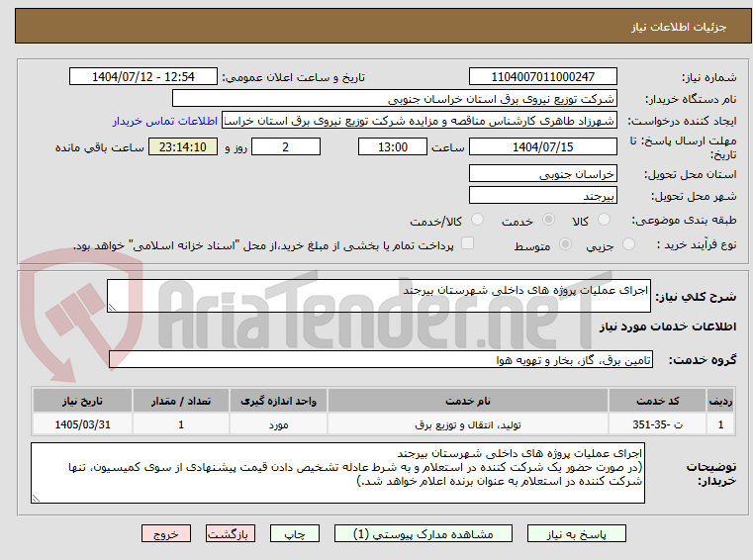
Task: Select the کالا/خدمت radio button
Action: pyautogui.click(x=477, y=220)
